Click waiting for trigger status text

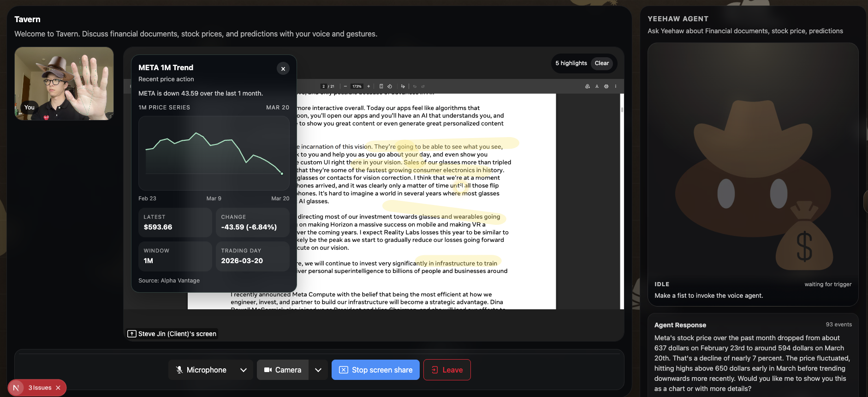(x=828, y=284)
